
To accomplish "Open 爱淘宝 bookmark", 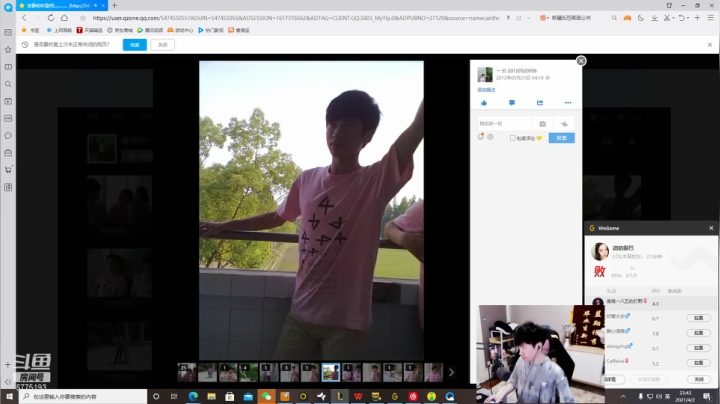I will pyautogui.click(x=239, y=30).
